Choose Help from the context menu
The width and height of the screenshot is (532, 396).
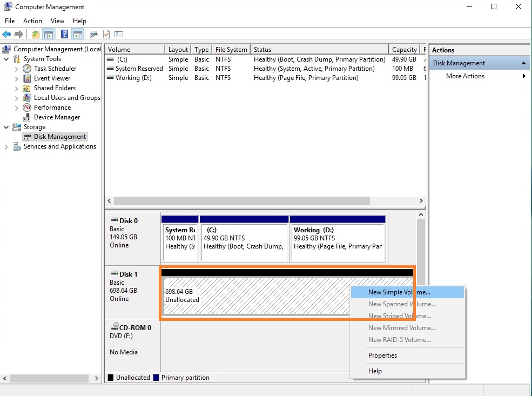pyautogui.click(x=407, y=371)
